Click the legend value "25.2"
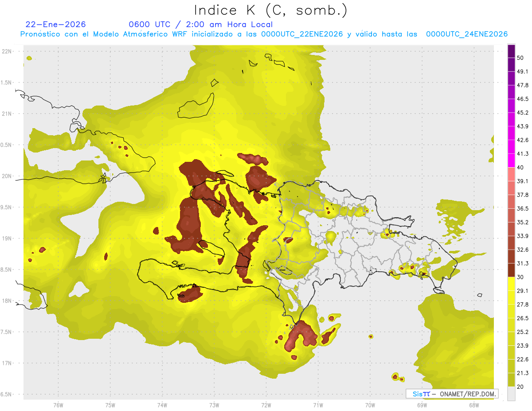The height and width of the screenshot is (411, 532). coord(523,332)
